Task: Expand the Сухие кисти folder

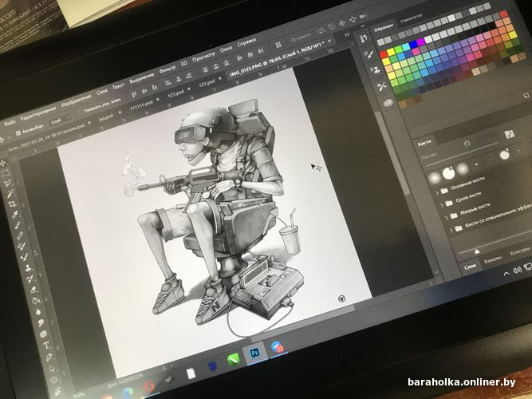Action: [441, 205]
